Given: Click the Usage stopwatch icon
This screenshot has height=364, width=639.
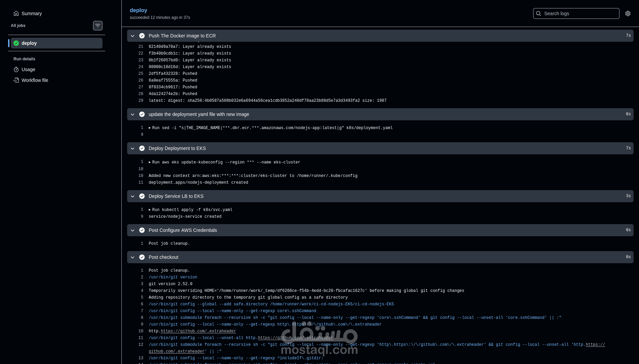Looking at the screenshot, I should click(x=16, y=69).
